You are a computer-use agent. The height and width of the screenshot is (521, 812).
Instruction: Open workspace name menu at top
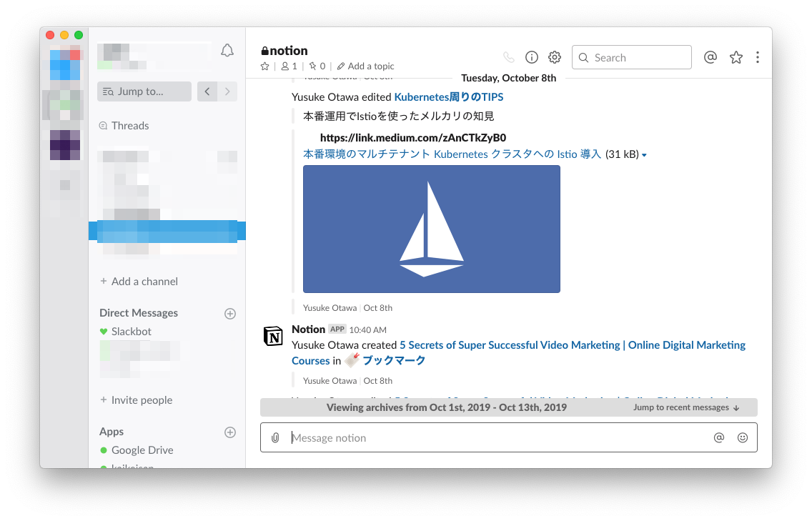(x=154, y=56)
